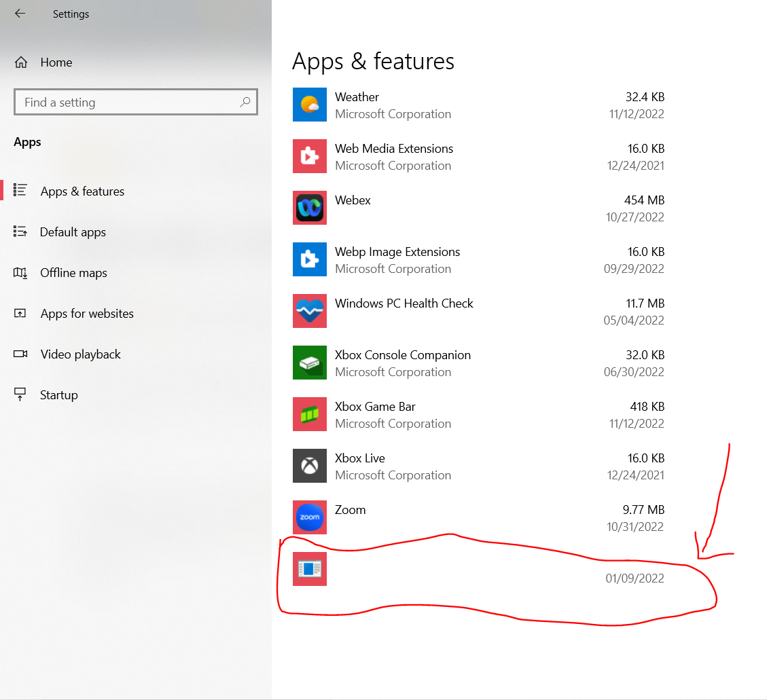Focus the Find a setting search box
The height and width of the screenshot is (700, 767).
136,102
